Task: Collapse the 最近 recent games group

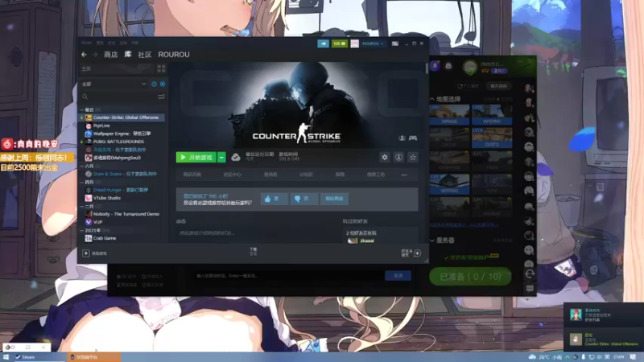Action: point(82,109)
